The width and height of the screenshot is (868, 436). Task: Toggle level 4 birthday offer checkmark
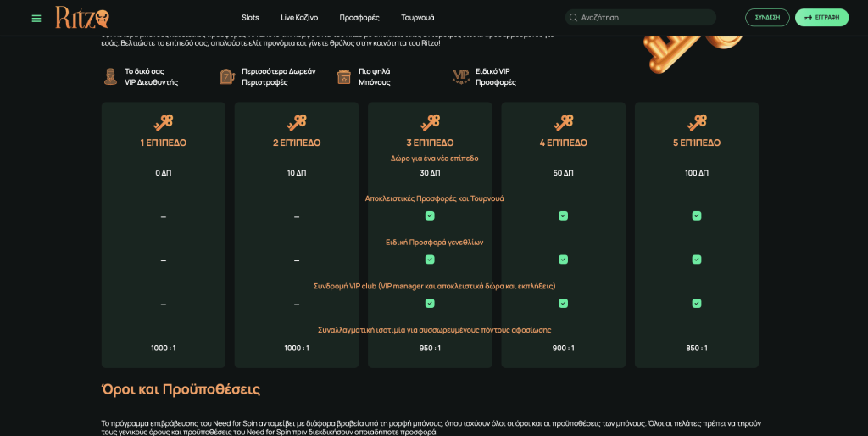point(563,260)
